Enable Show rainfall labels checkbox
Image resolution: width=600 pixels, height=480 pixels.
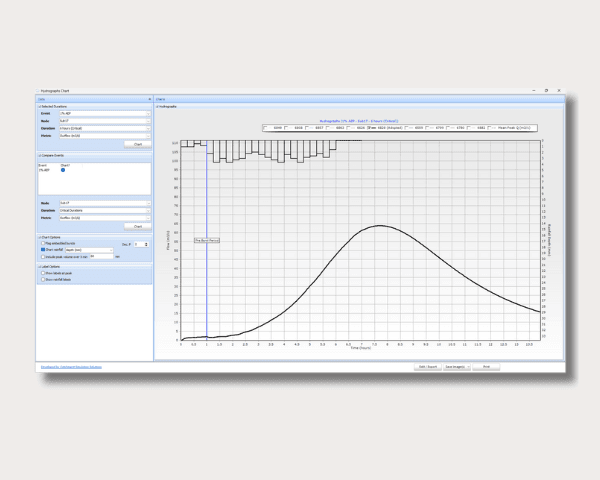pos(43,279)
